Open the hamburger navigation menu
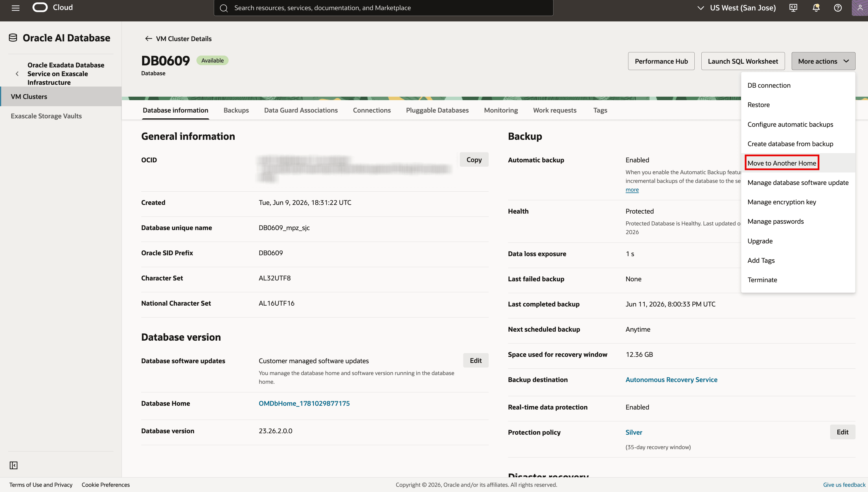 coord(16,8)
